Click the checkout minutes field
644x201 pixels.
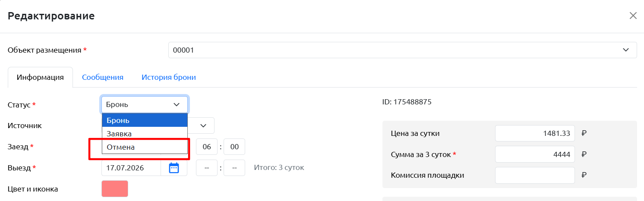pos(234,168)
